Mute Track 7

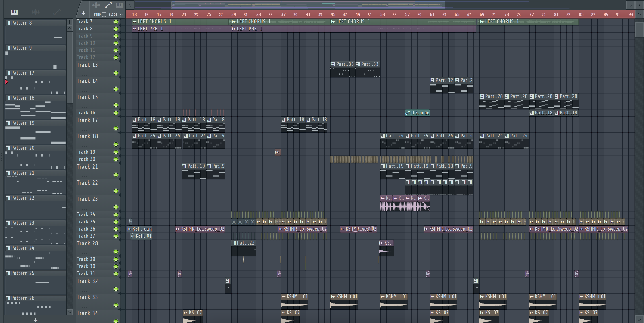116,22
